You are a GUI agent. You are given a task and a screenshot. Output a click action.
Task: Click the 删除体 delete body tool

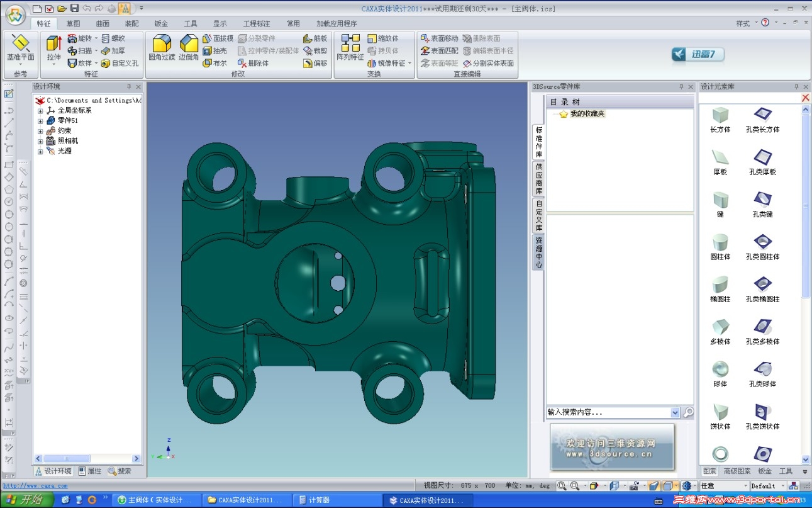253,64
